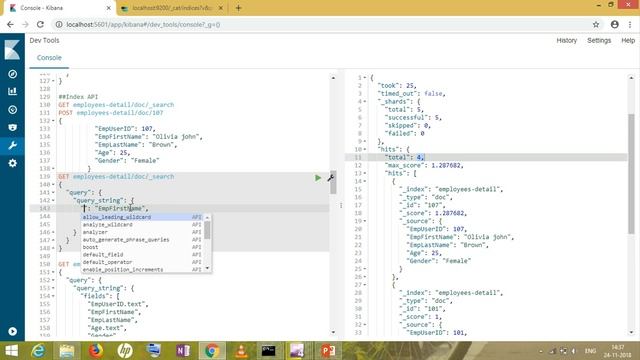This screenshot has height=360, width=640.
Task: Close the Console - Kibana tab
Action: coord(109,8)
